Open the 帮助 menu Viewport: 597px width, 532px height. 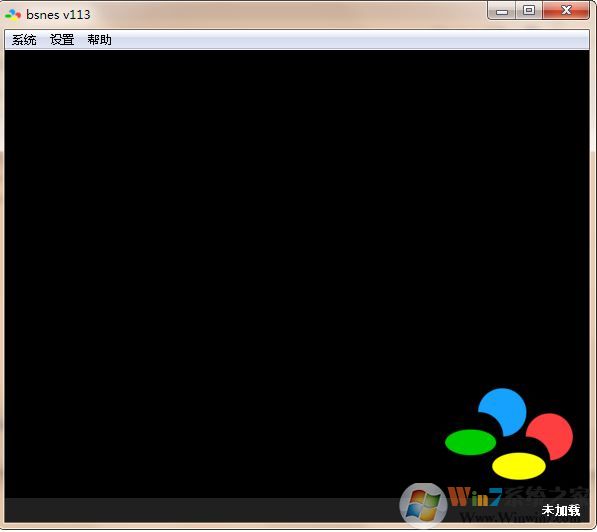tap(99, 40)
